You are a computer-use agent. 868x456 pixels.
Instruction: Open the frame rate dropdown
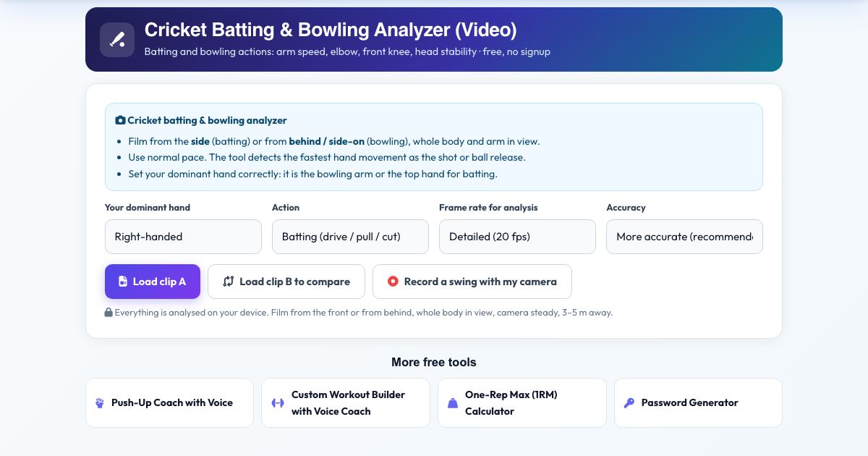click(517, 237)
